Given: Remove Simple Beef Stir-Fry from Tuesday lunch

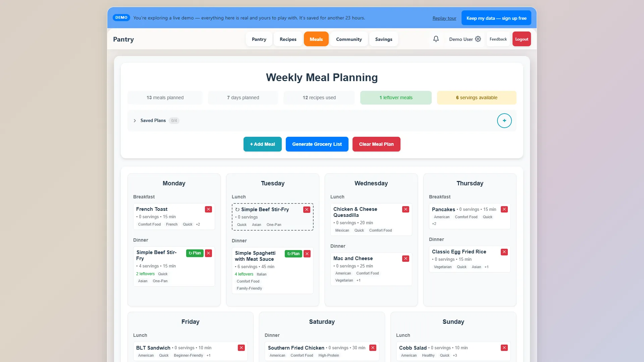Looking at the screenshot, I should [307, 209].
